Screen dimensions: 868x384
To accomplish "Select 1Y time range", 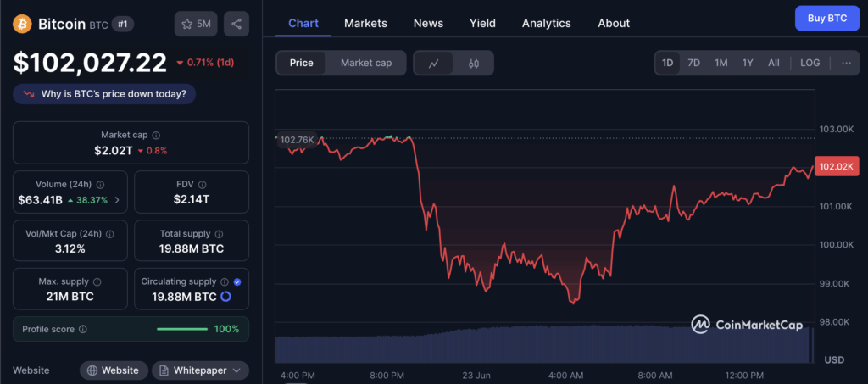I will [748, 63].
